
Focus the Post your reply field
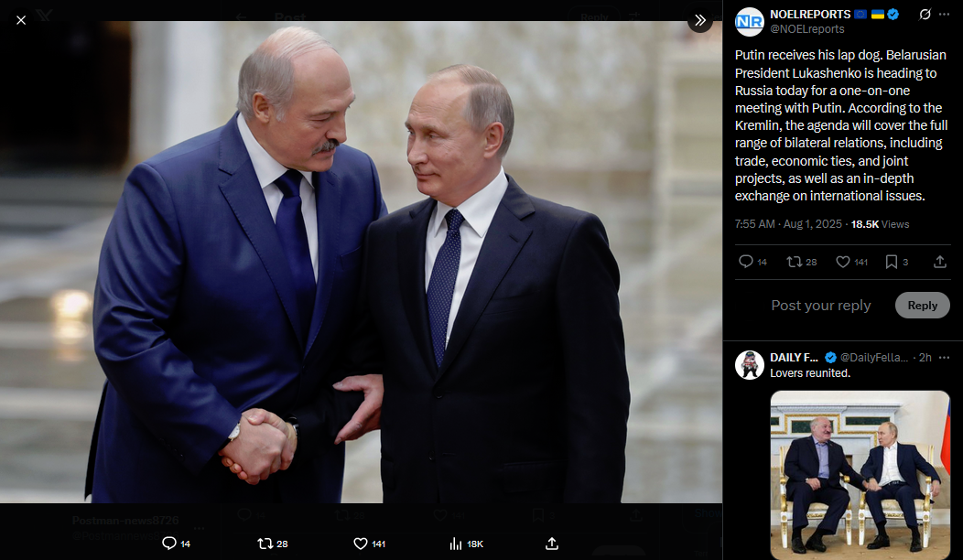click(820, 306)
